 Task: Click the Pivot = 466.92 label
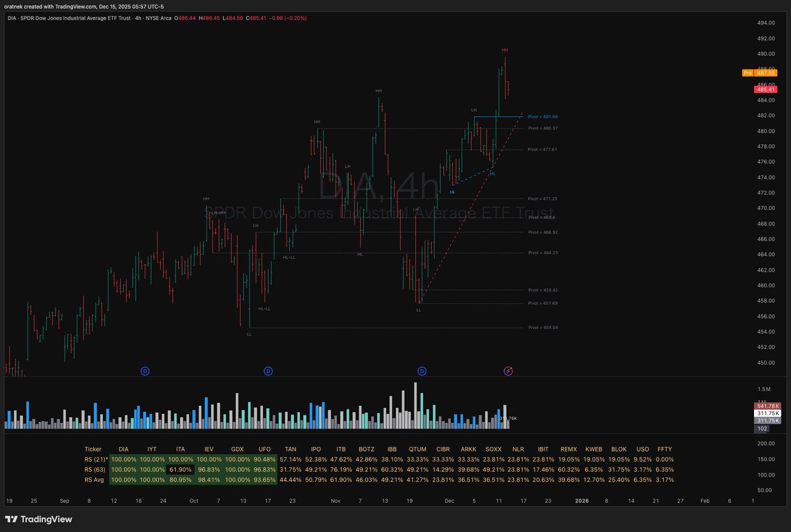(x=543, y=232)
